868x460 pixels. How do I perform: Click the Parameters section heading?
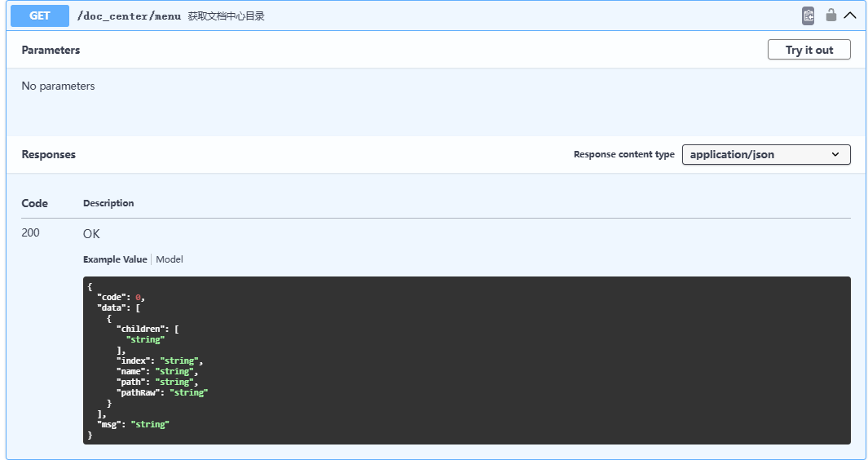[x=51, y=50]
